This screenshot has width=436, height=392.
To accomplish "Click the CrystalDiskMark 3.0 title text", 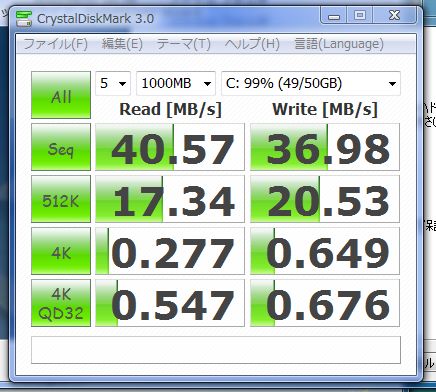I will coord(95,19).
